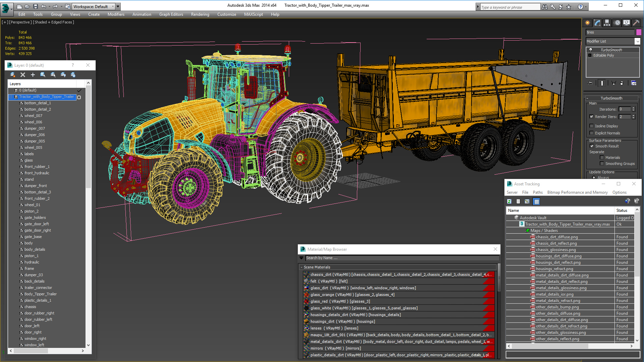Viewport: 644px width, 362px height.
Task: Click the Paths menu in Asset Tracking
Action: 538,192
